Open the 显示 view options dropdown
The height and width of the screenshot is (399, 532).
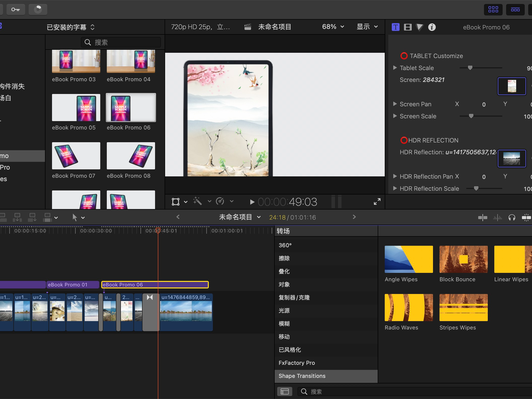367,27
